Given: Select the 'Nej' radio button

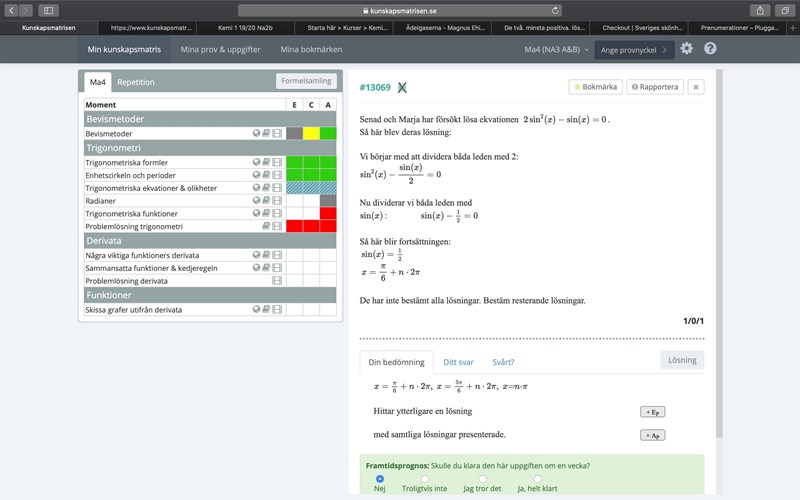Looking at the screenshot, I should click(x=379, y=479).
